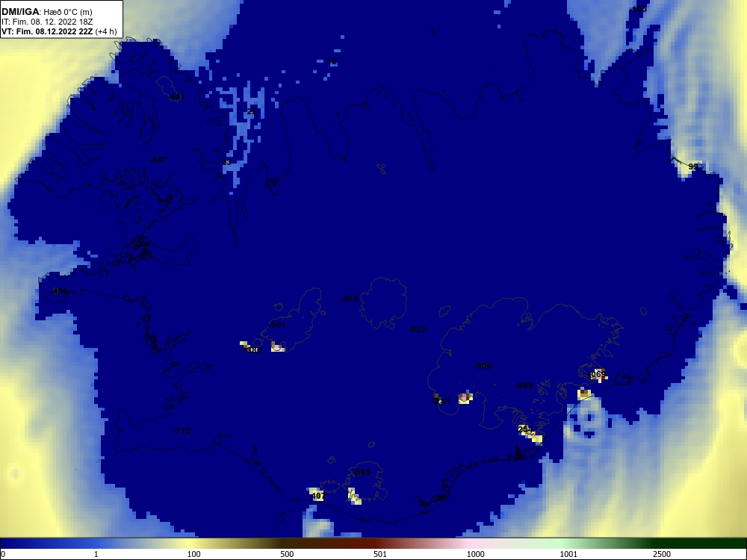Click the map value -899
The image size is (747, 560).
coord(524,385)
